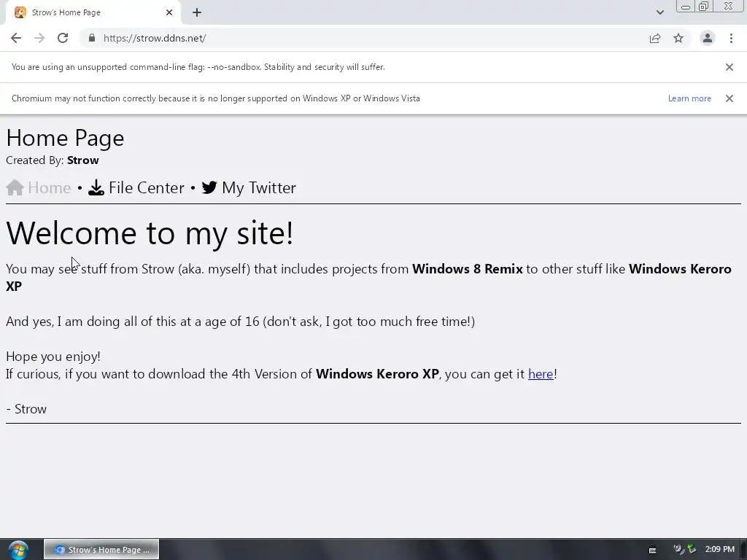Minimize the Chromium window
The width and height of the screenshot is (747, 560).
(686, 7)
